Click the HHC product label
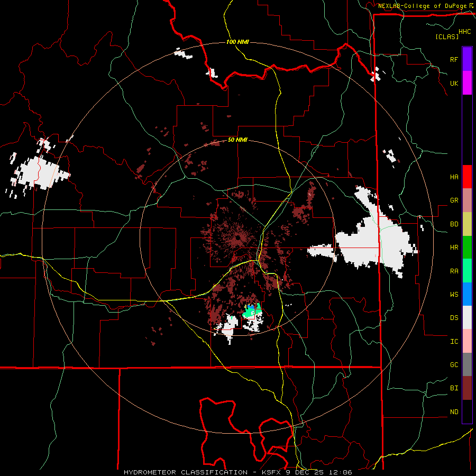Screen dimensions: 476x476 pos(465,32)
